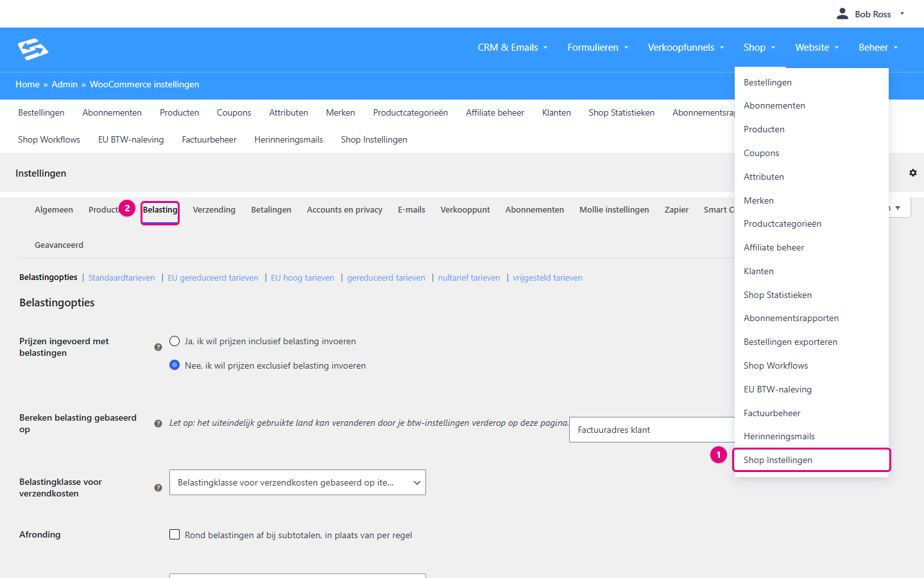Open the Geavanceerd settings tab
This screenshot has width=924, height=578.
[59, 245]
